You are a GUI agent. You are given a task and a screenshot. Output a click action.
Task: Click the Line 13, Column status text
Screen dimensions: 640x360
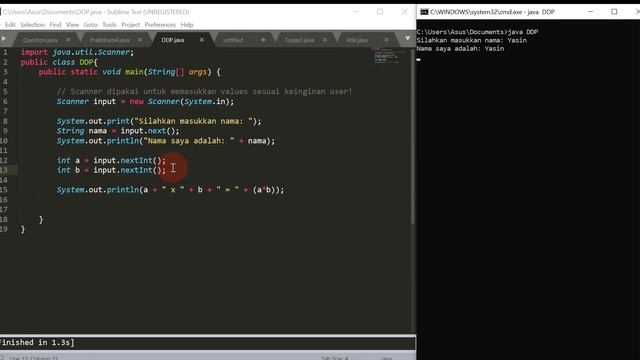pyautogui.click(x=33, y=358)
